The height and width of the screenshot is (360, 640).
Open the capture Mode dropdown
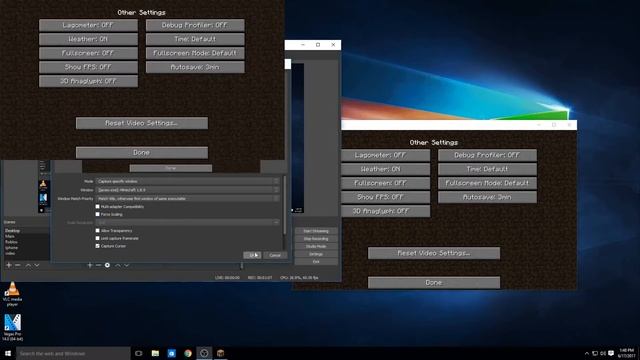click(188, 181)
